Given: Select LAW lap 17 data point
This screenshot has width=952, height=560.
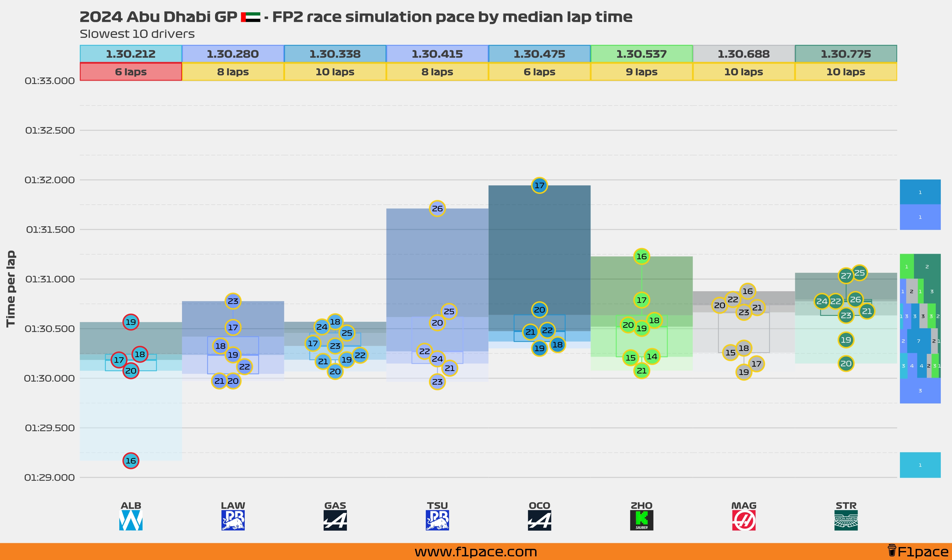Looking at the screenshot, I should 233,328.
